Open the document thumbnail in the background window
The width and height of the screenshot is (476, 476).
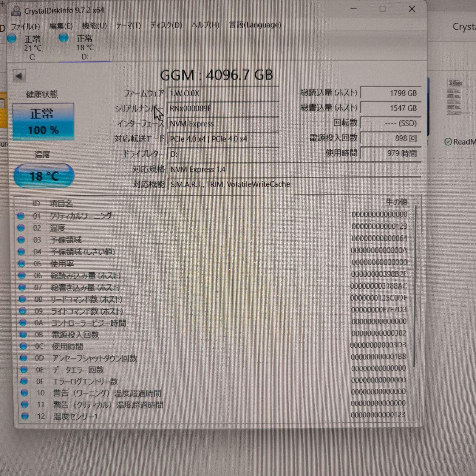459,97
